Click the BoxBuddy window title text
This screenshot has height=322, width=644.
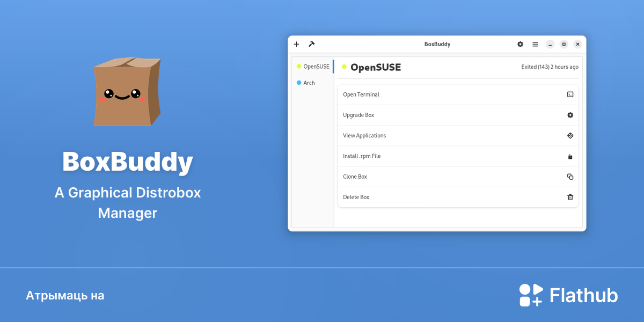(437, 44)
